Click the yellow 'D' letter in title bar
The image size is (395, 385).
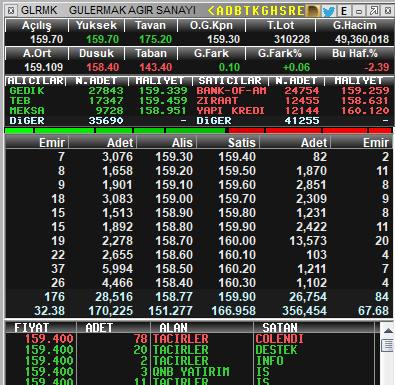point(229,11)
